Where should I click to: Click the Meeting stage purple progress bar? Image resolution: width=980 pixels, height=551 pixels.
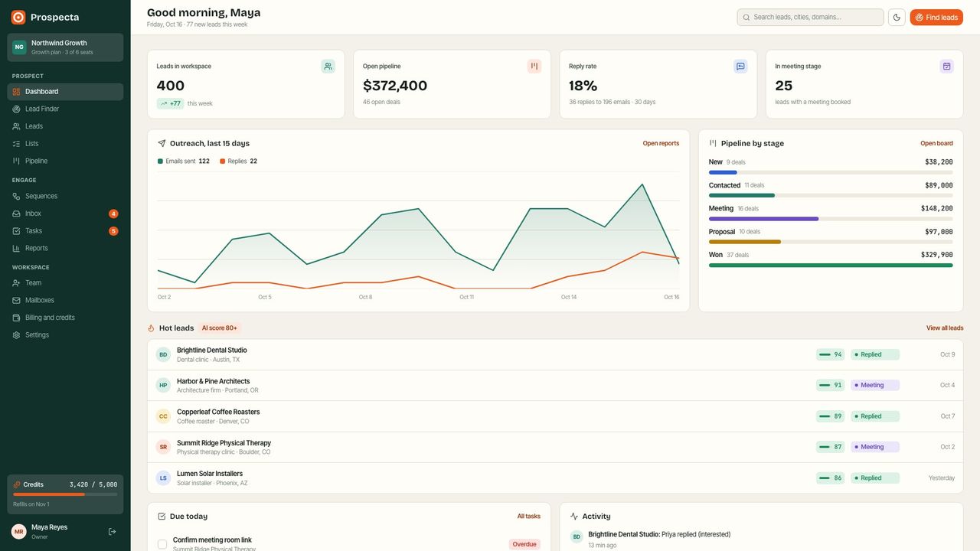tap(763, 219)
